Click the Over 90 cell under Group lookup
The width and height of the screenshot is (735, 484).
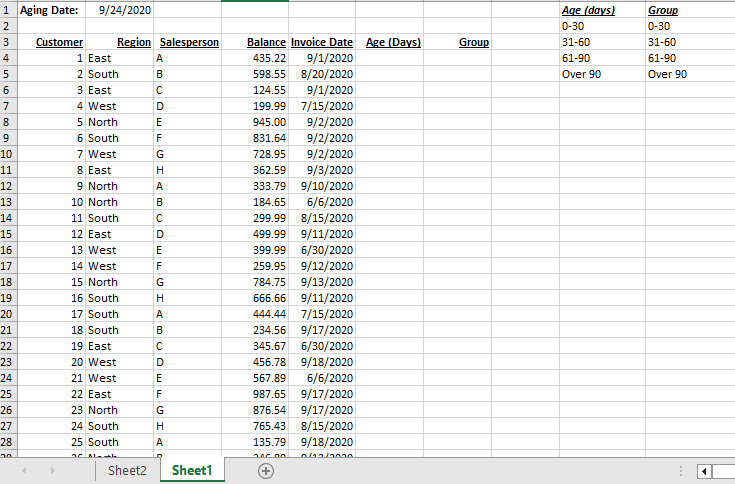(690, 74)
